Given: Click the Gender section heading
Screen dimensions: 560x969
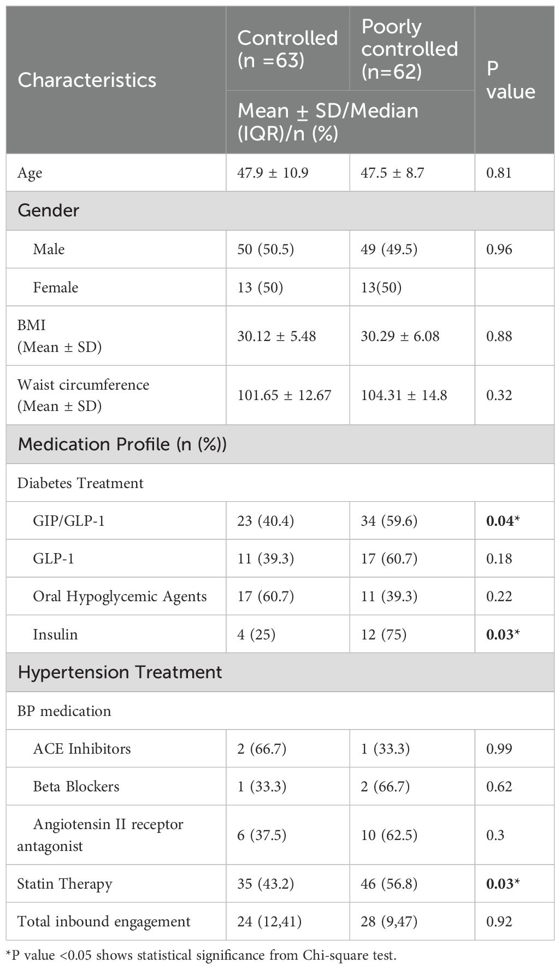Looking at the screenshot, I should (x=49, y=210).
